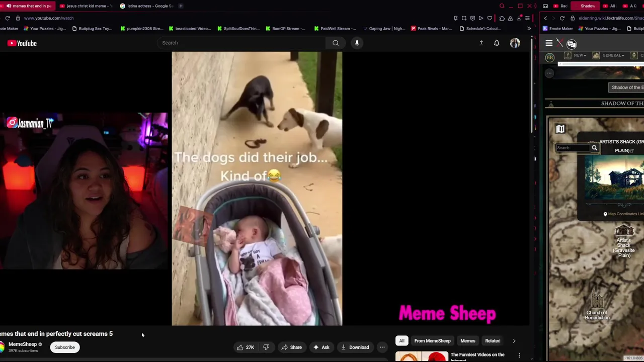This screenshot has height=362, width=644.
Task: Open the browser main menu icon
Action: click(x=527, y=18)
